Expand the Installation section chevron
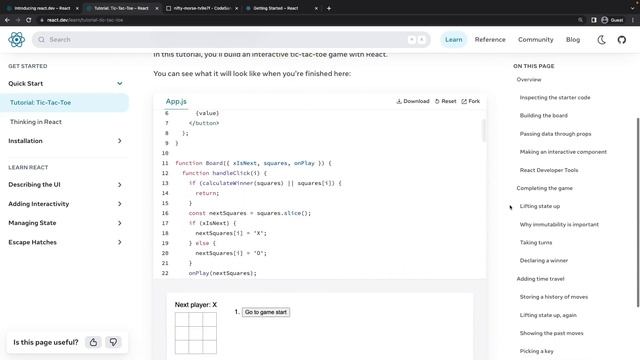Image resolution: width=640 pixels, height=360 pixels. click(120, 141)
